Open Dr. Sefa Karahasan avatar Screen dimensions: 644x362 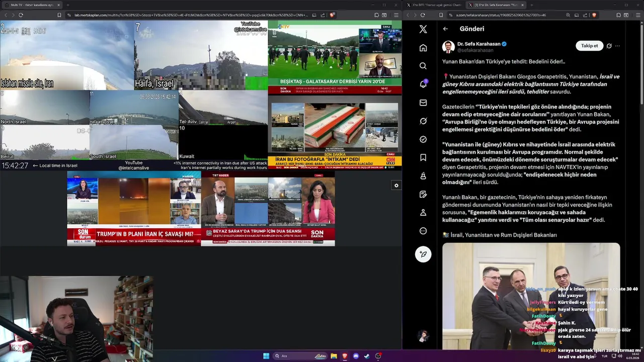point(448,47)
